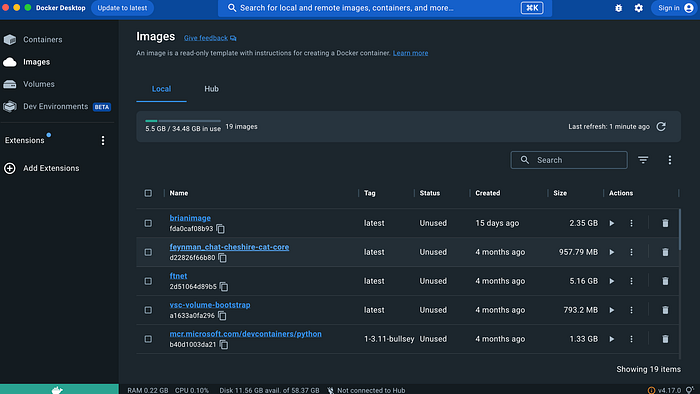Open the ftnet image link
The height and width of the screenshot is (394, 700).
(x=178, y=276)
